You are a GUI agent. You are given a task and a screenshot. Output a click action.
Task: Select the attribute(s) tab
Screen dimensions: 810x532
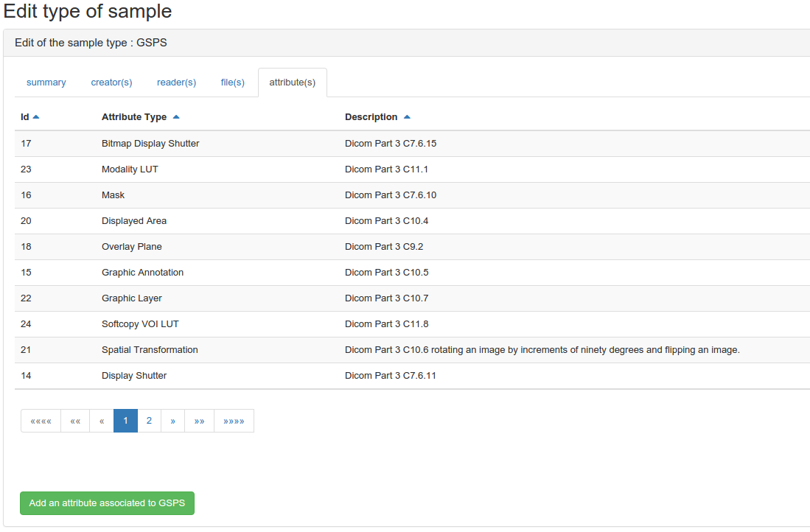[x=292, y=83]
